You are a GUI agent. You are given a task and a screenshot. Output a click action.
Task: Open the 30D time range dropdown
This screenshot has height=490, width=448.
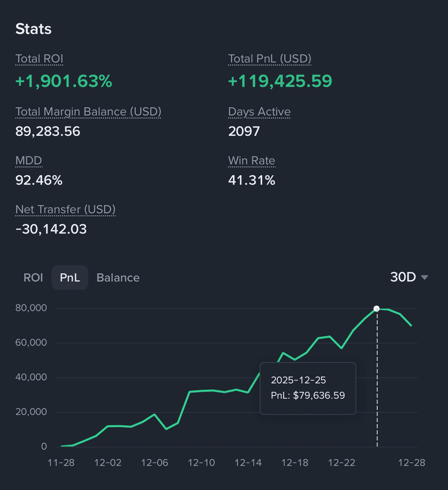pyautogui.click(x=409, y=277)
